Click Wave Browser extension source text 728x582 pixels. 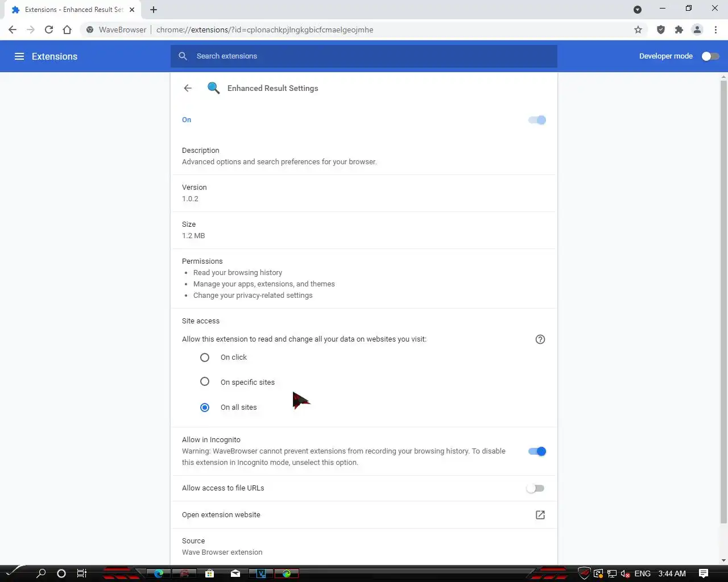[x=222, y=552]
